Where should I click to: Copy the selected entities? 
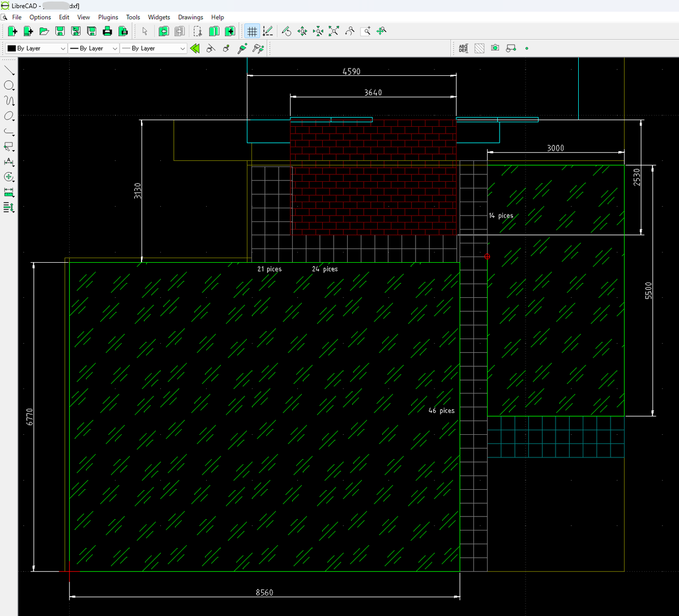coord(214,31)
